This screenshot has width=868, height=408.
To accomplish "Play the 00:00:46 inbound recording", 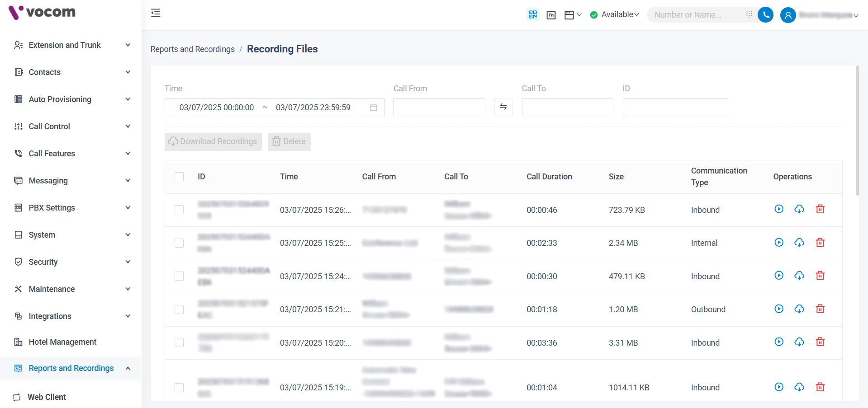I will [x=778, y=209].
